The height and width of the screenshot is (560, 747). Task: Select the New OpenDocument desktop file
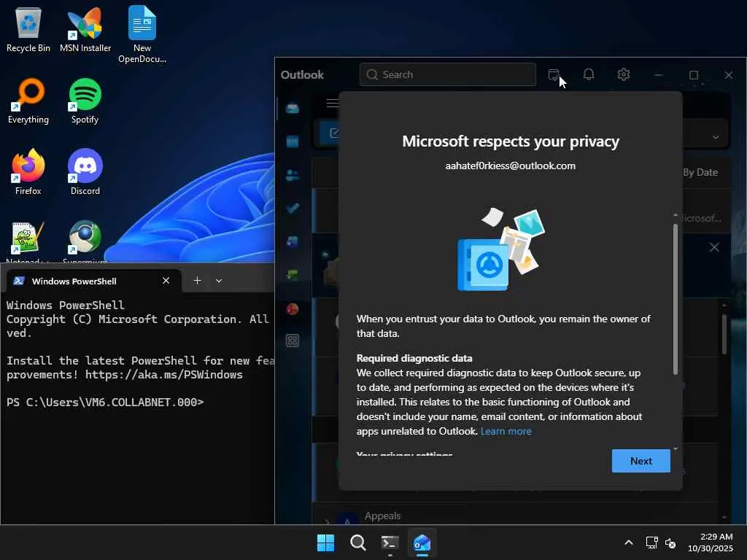pos(142,35)
